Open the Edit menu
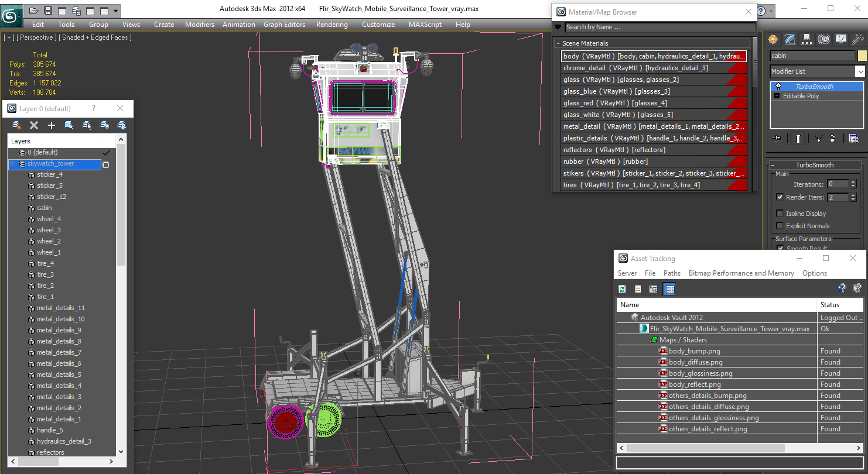The image size is (868, 474). click(x=38, y=25)
